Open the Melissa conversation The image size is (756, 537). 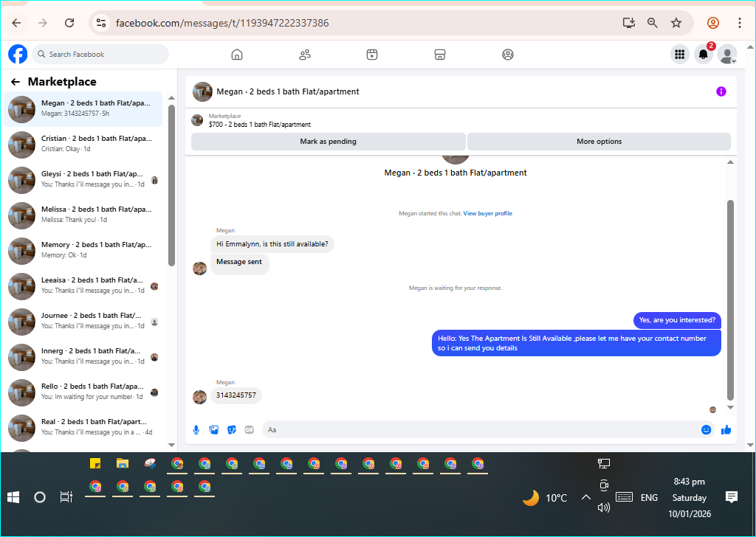pos(83,215)
